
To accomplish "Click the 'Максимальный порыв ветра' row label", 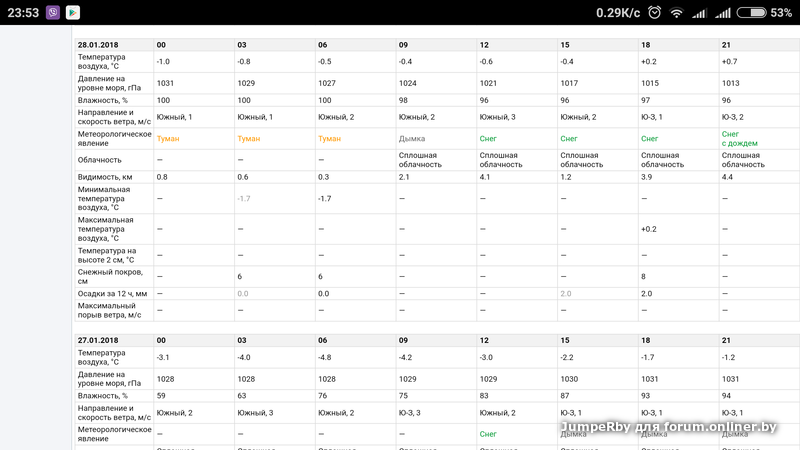I will tap(109, 310).
